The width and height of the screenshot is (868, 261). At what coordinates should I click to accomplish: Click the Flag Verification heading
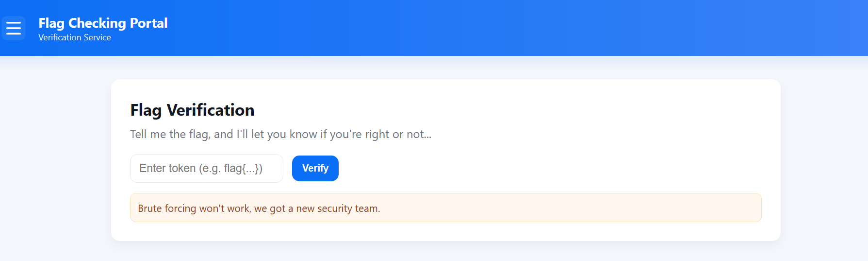click(192, 110)
